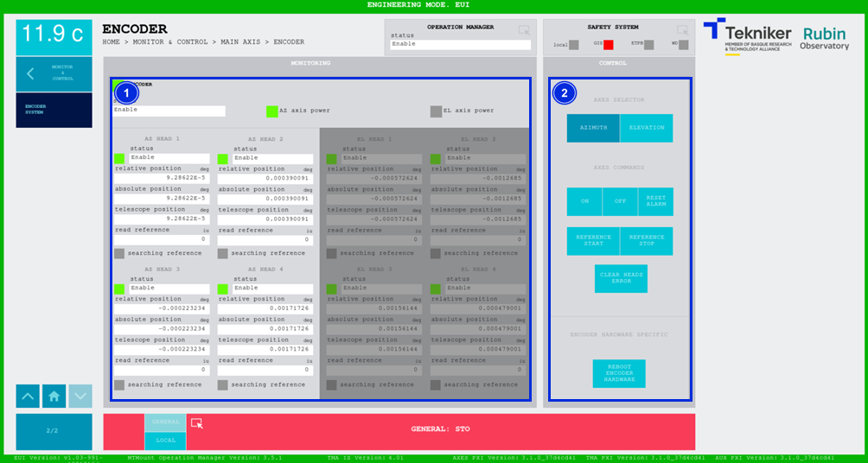
Task: Click AZ HEAD 4 relative position value
Action: pyautogui.click(x=265, y=308)
